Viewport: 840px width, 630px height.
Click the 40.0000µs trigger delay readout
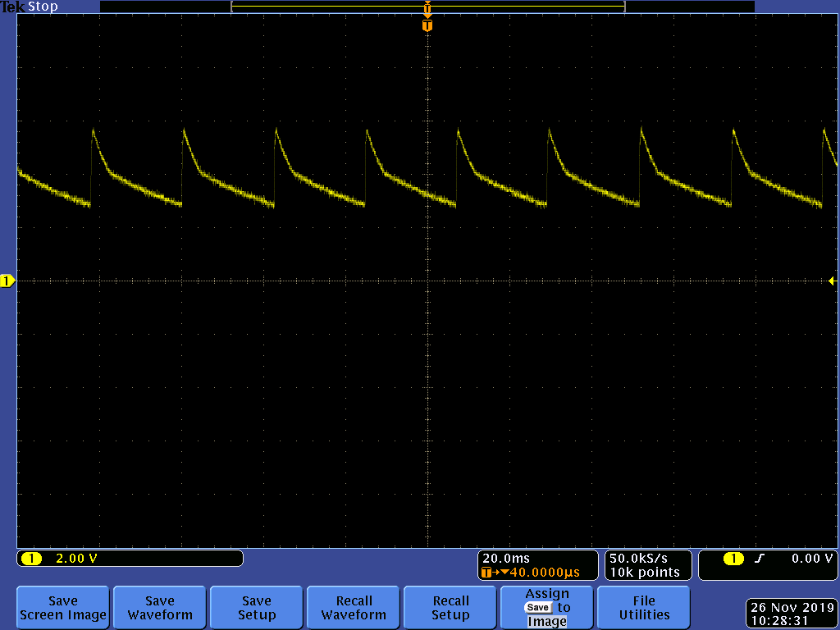tap(545, 573)
